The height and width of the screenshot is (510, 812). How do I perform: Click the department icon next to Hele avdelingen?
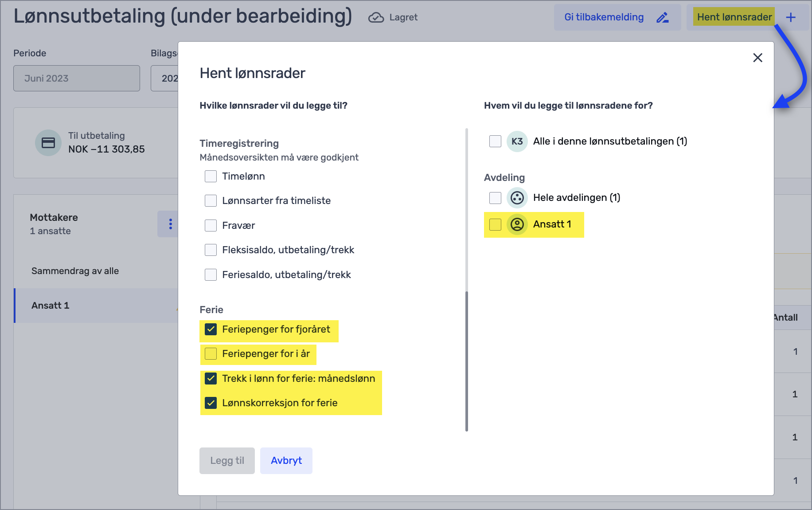click(x=517, y=198)
